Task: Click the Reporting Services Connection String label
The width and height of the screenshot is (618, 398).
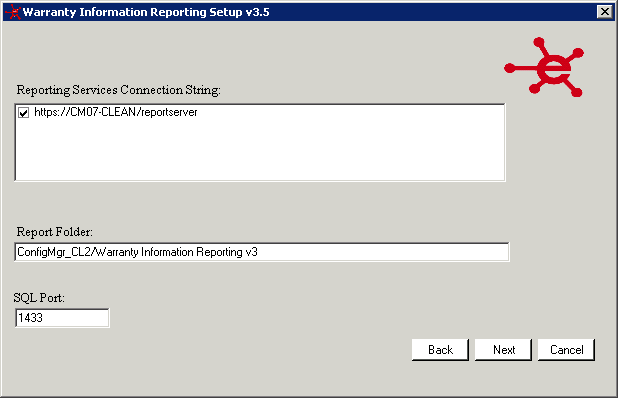Action: [x=118, y=90]
